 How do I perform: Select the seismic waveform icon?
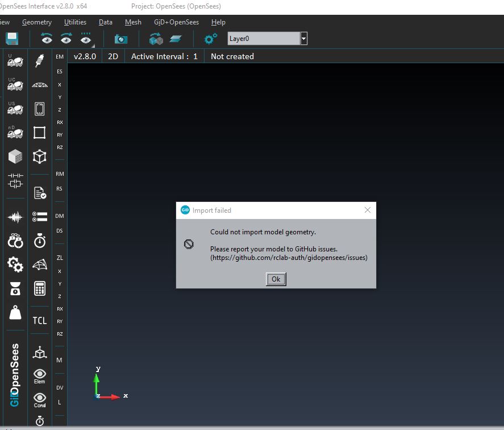pyautogui.click(x=15, y=217)
